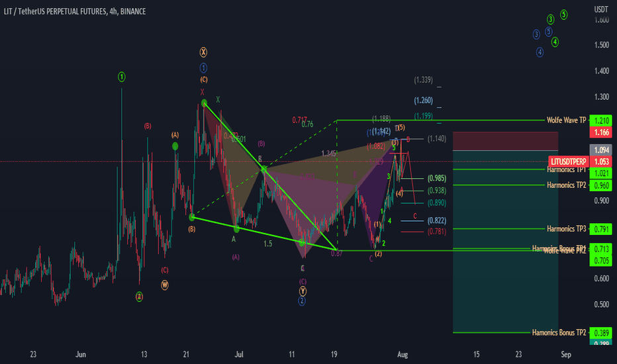Click the red 1.053 current price tag
Image resolution: width=617 pixels, height=364 pixels.
point(601,161)
